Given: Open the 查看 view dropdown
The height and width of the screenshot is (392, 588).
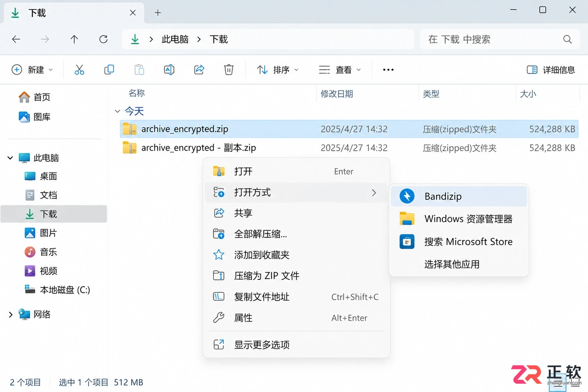Looking at the screenshot, I should [x=340, y=70].
